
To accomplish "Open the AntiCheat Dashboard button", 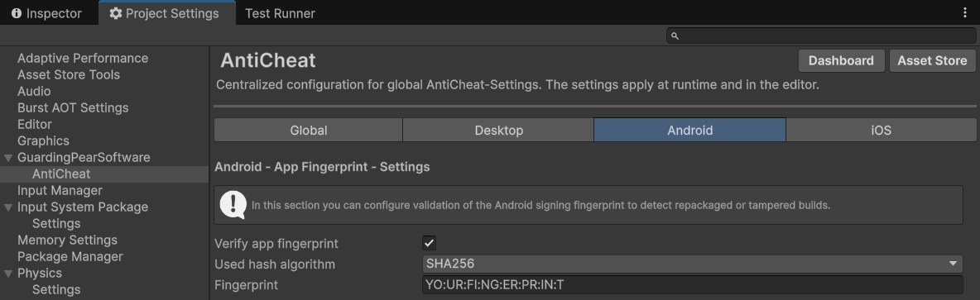I will click(841, 60).
